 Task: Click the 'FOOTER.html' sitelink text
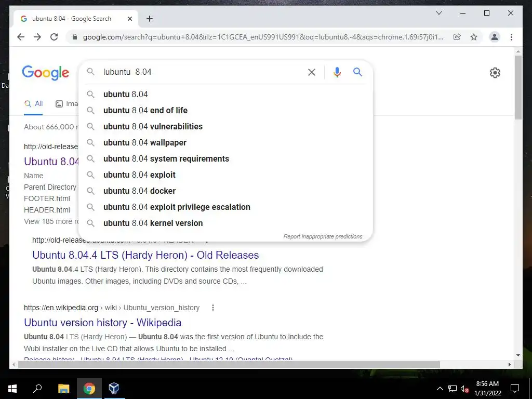point(47,198)
